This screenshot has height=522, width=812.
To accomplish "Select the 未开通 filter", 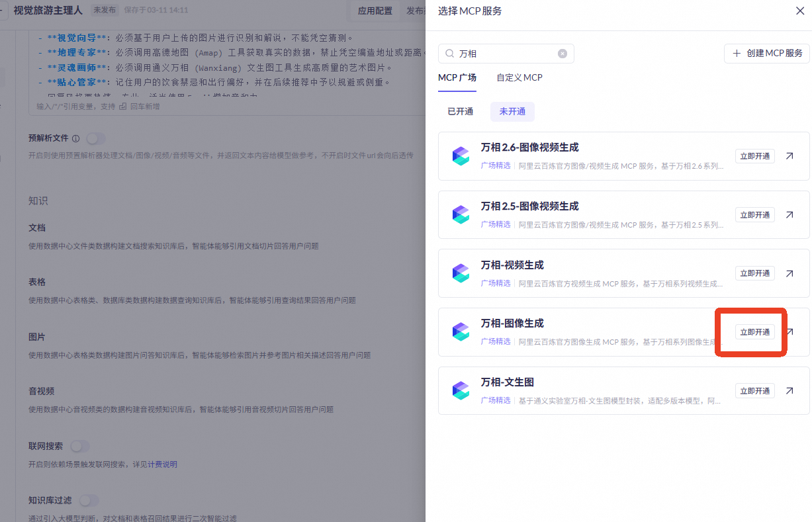I will 512,112.
